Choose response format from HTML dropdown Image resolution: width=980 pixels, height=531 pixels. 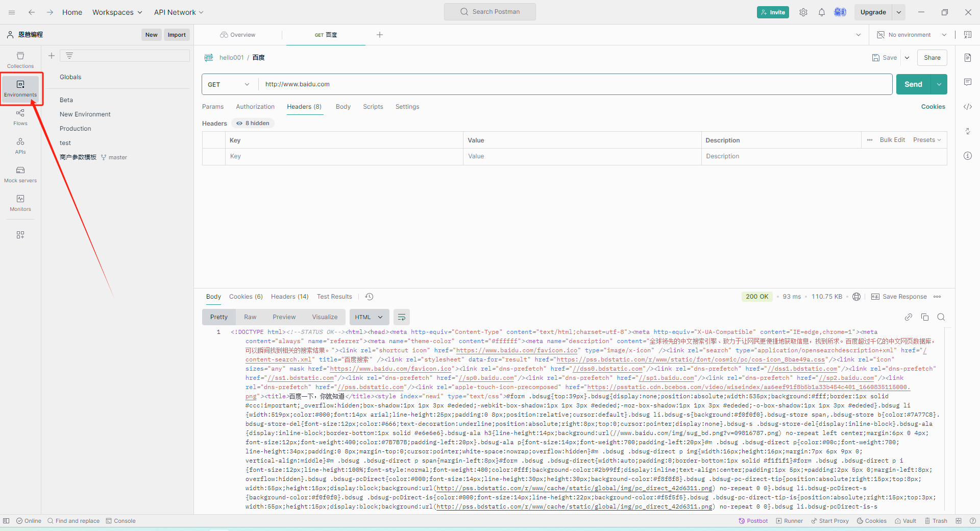pyautogui.click(x=369, y=317)
